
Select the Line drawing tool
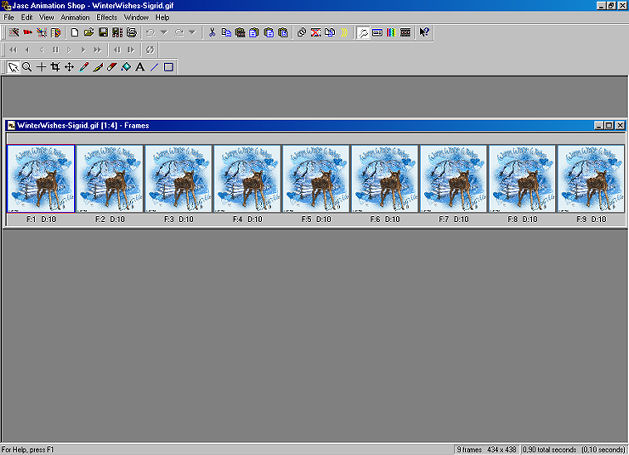pos(154,67)
